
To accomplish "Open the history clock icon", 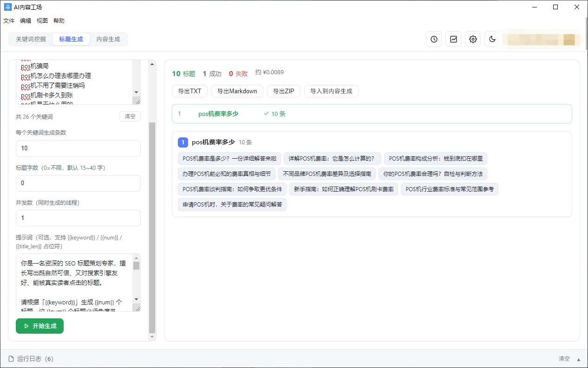I will [434, 39].
